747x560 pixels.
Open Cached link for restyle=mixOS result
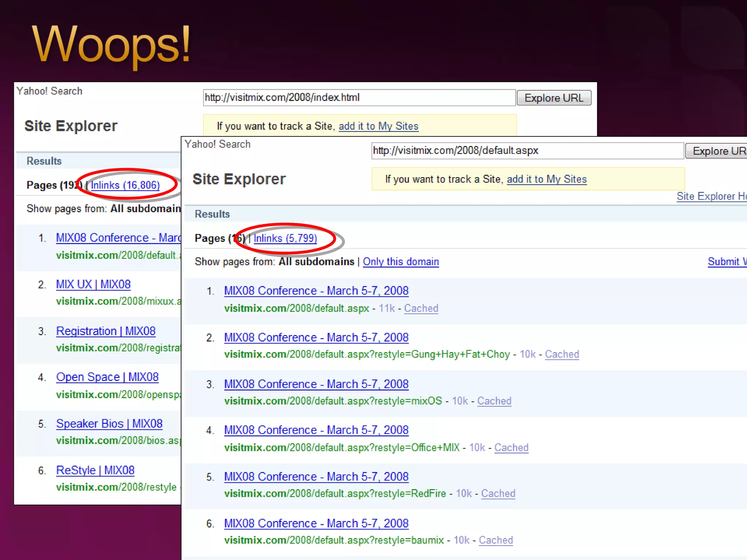point(494,401)
